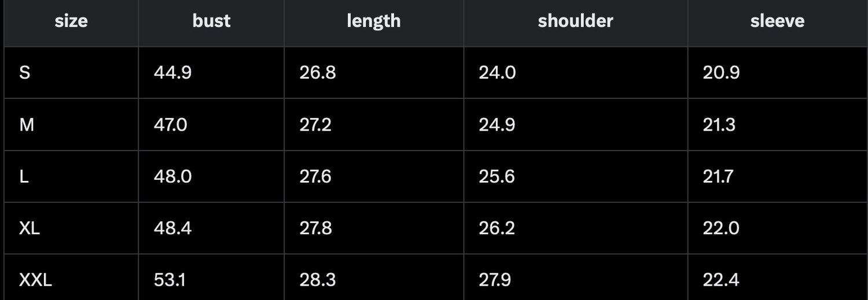Click sleeve value 21.7 in L row
Viewport: 868px width, 300px height.
[718, 176]
